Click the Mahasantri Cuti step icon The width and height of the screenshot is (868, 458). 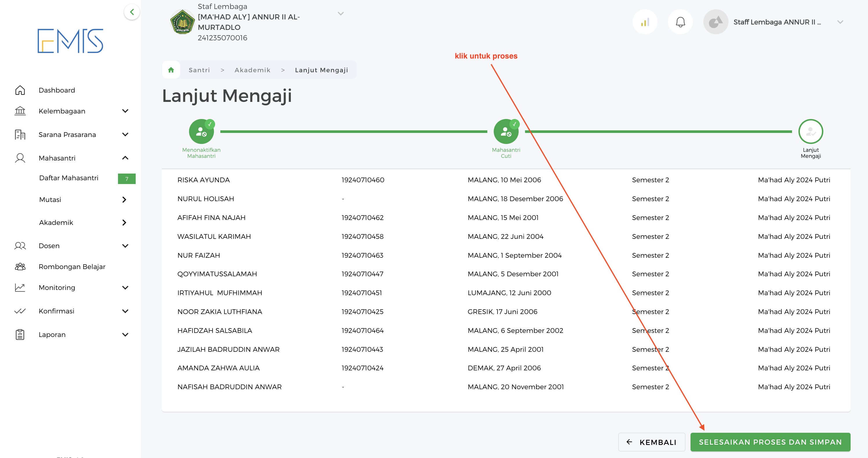pos(505,132)
